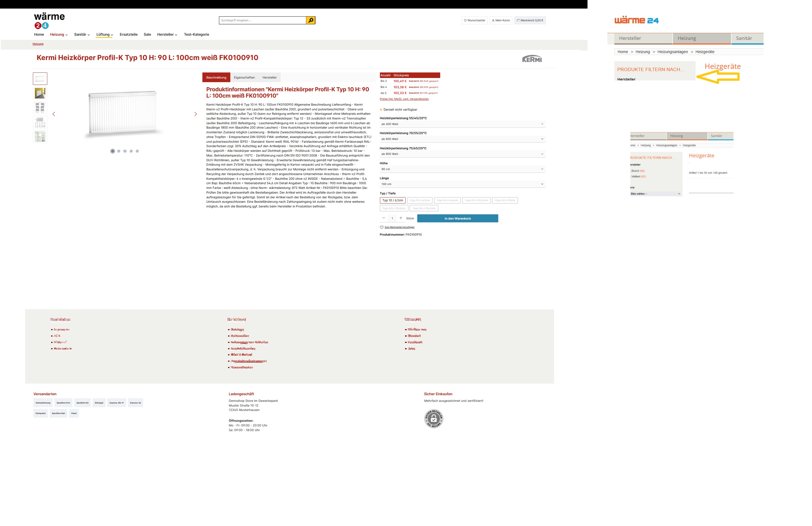Go to Home in main navigation
Viewport: 812px width, 526px height.
(x=39, y=35)
